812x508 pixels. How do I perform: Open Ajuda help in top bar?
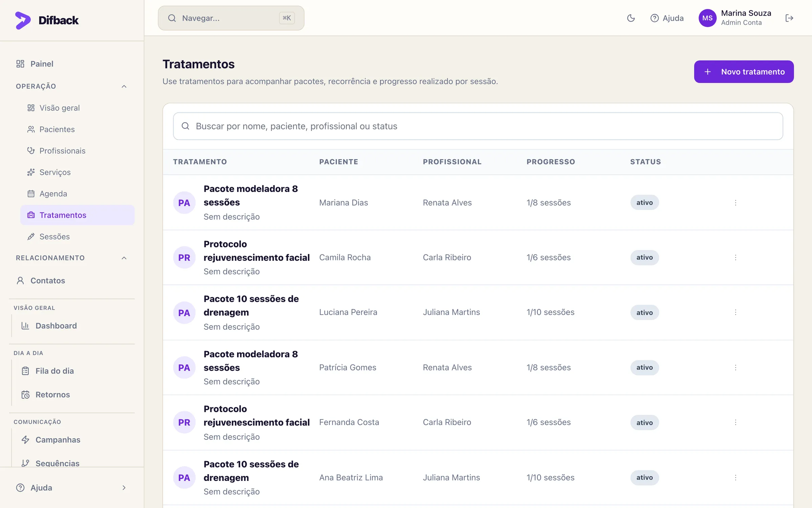coord(667,18)
